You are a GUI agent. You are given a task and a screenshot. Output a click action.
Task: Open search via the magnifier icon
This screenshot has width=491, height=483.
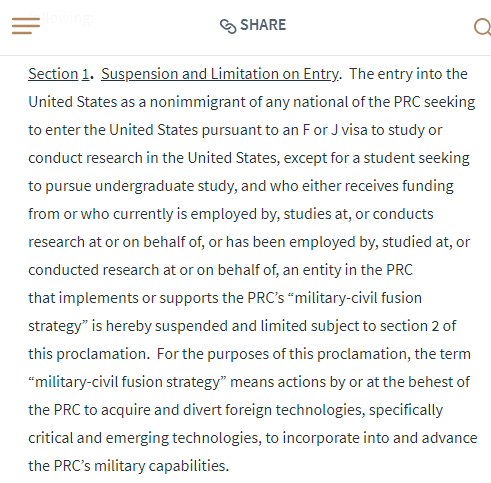(x=482, y=27)
